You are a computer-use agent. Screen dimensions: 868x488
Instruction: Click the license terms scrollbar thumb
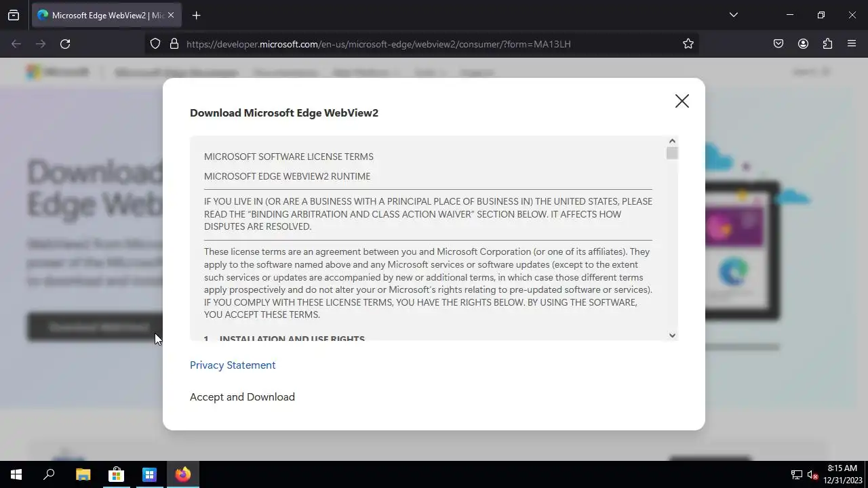click(672, 153)
